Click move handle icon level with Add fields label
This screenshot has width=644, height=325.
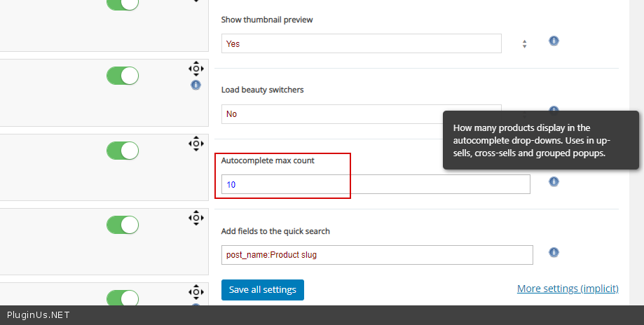tap(196, 218)
